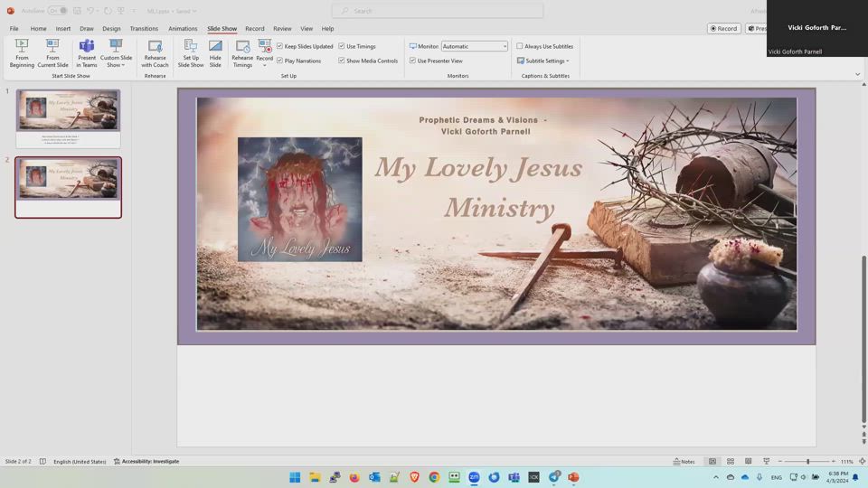Toggle the Keep Slides Updated checkbox
This screenshot has height=488, width=868.
pos(280,46)
